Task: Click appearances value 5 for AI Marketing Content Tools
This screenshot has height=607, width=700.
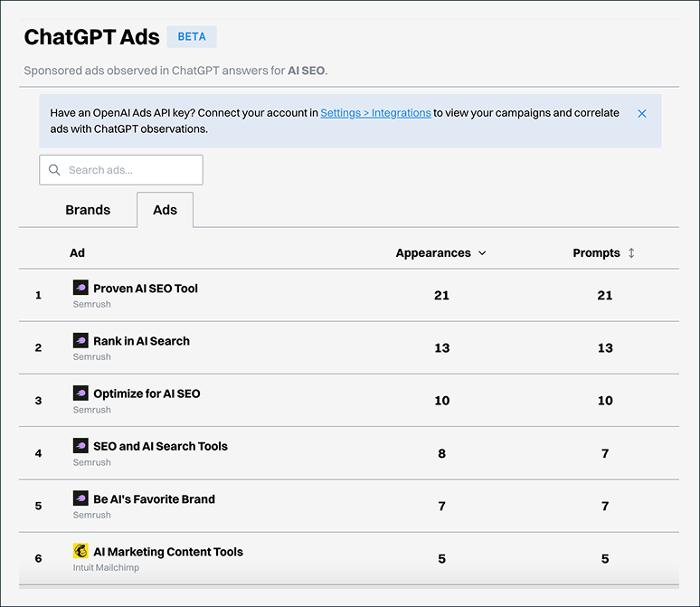Action: click(x=441, y=559)
